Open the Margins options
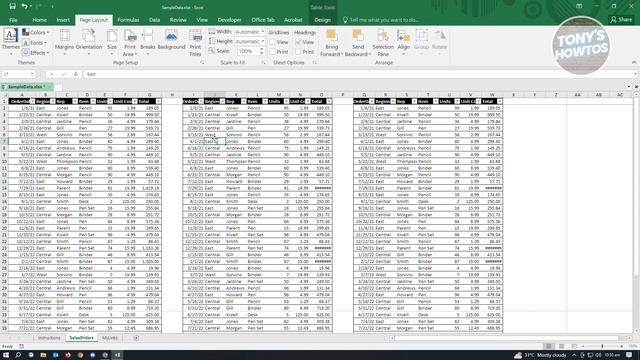 (64, 42)
